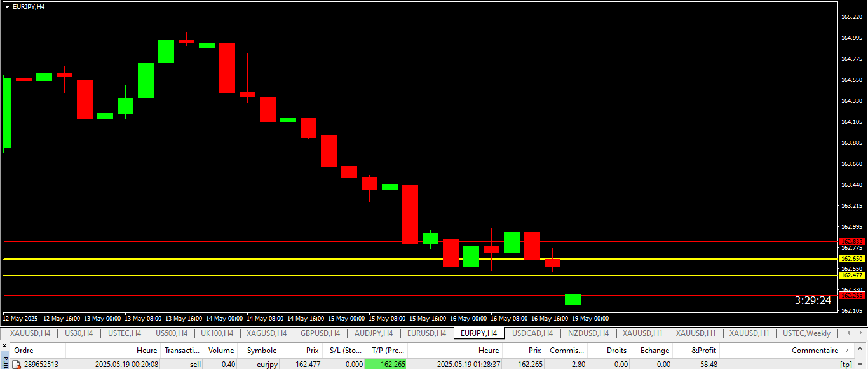
Task: Click the latest green candle
Action: (573, 300)
